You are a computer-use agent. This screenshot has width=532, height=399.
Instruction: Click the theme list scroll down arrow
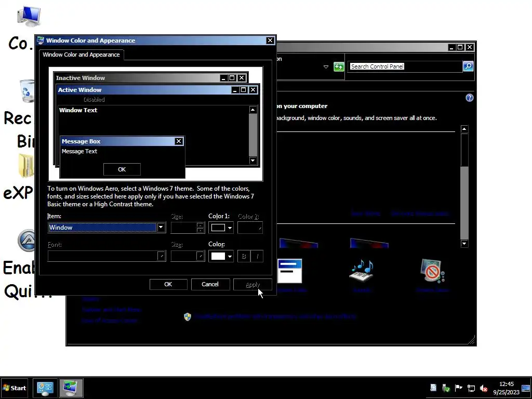click(464, 244)
